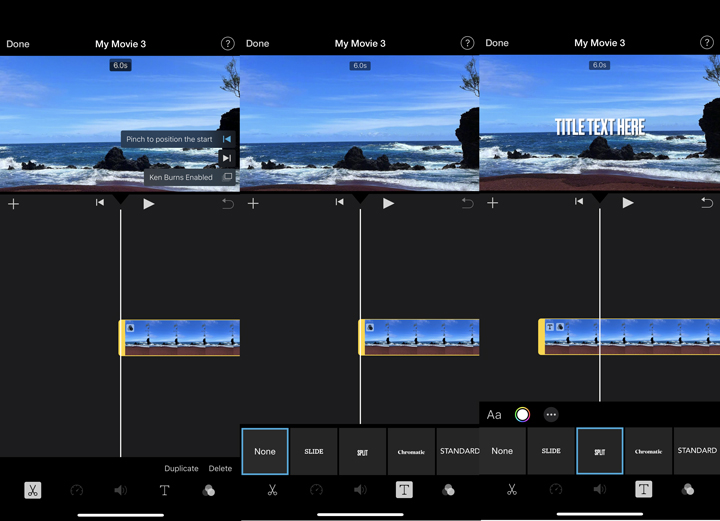The image size is (720, 521).
Task: Open speed gauge tool in middle screen
Action: click(316, 490)
